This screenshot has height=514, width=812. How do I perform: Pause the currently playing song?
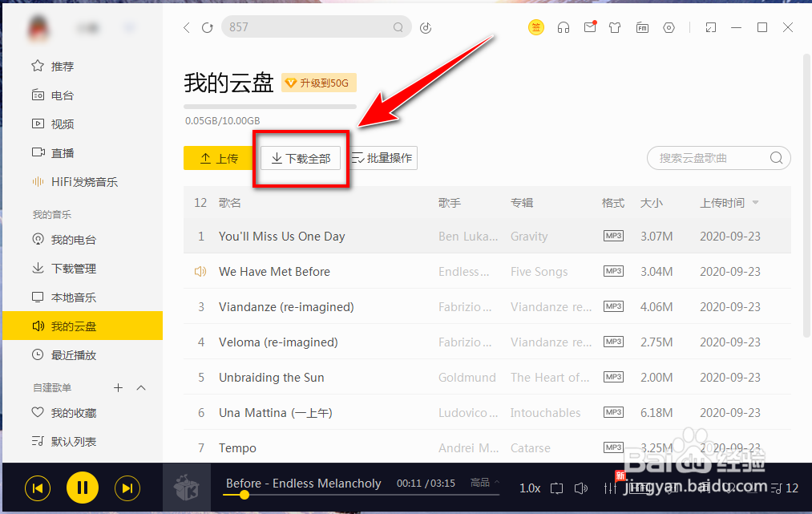82,488
